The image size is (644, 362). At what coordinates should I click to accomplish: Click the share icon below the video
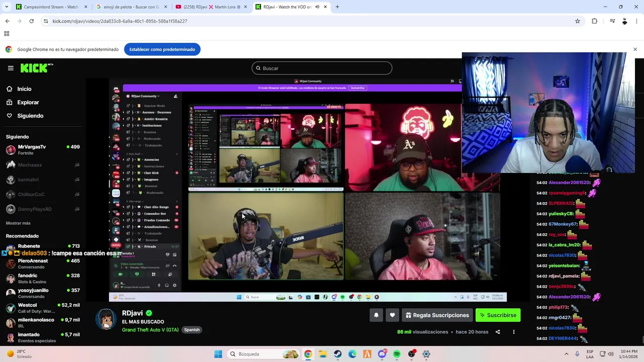coord(498,332)
